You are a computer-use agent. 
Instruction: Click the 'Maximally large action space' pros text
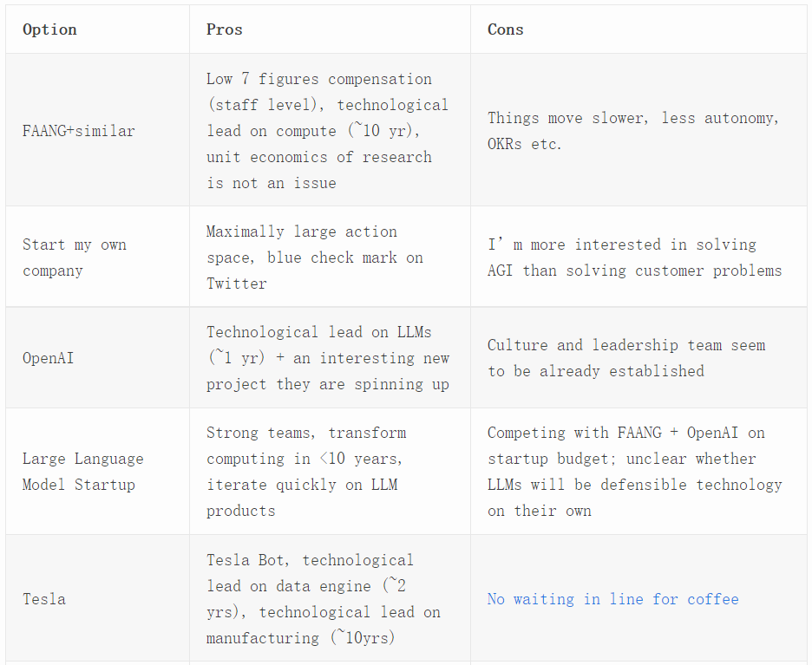coord(301,231)
